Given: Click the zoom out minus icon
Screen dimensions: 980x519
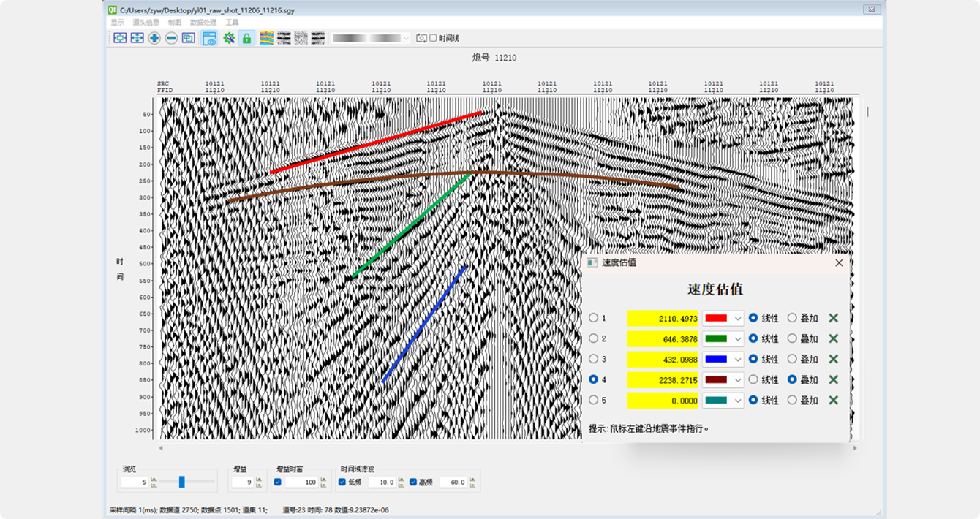Looking at the screenshot, I should pos(171,38).
